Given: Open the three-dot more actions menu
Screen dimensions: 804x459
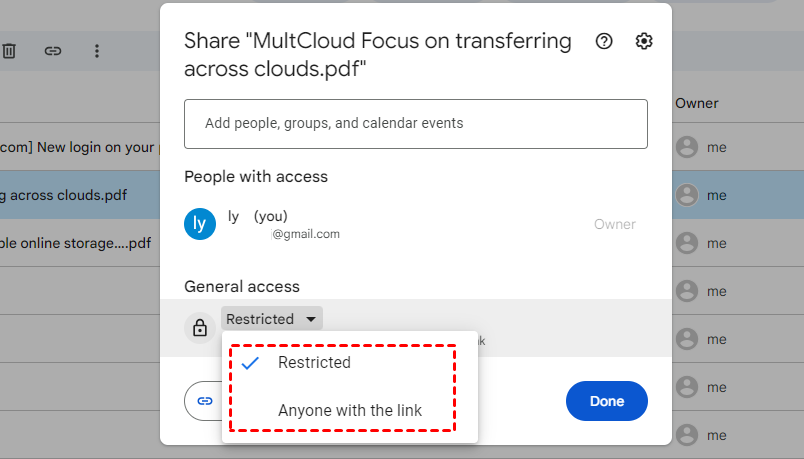Looking at the screenshot, I should [97, 51].
